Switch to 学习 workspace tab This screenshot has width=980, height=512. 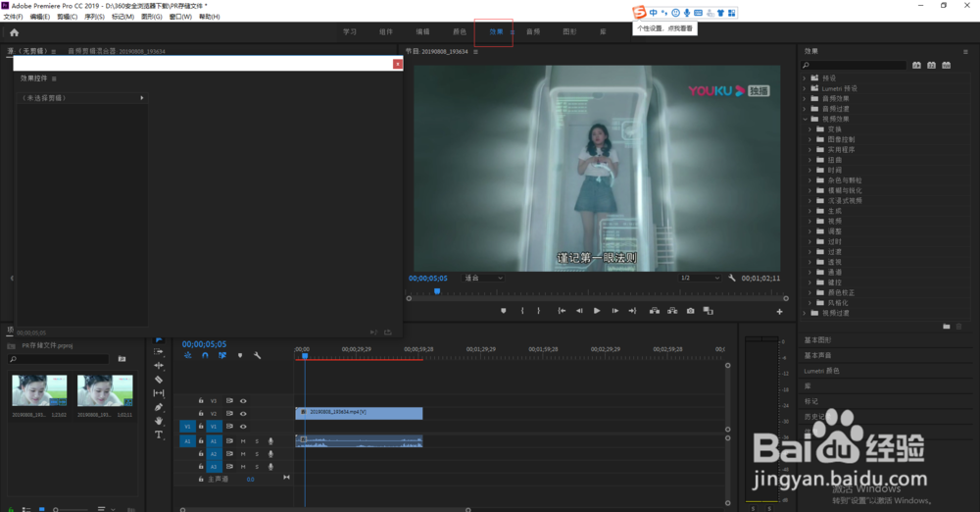(350, 32)
